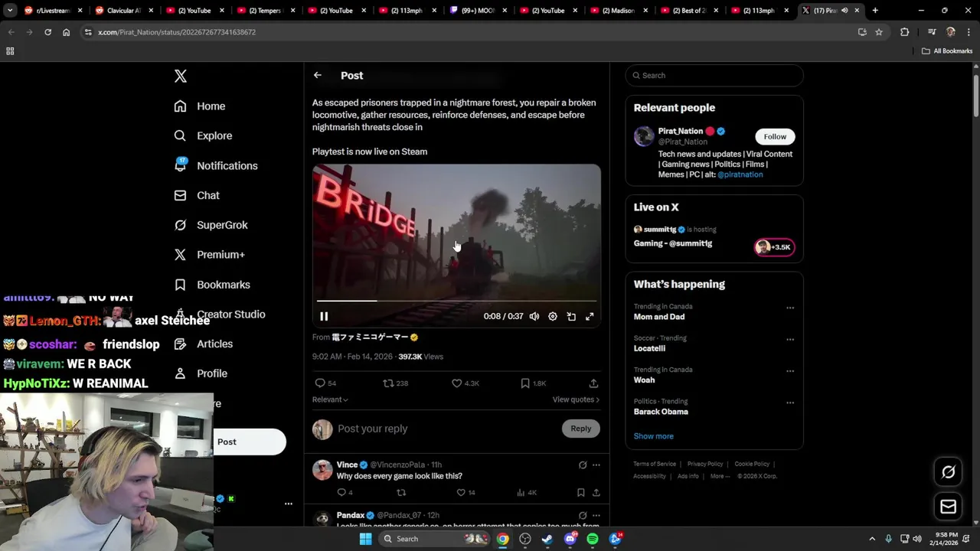Open Spotify from taskbar

pyautogui.click(x=593, y=539)
